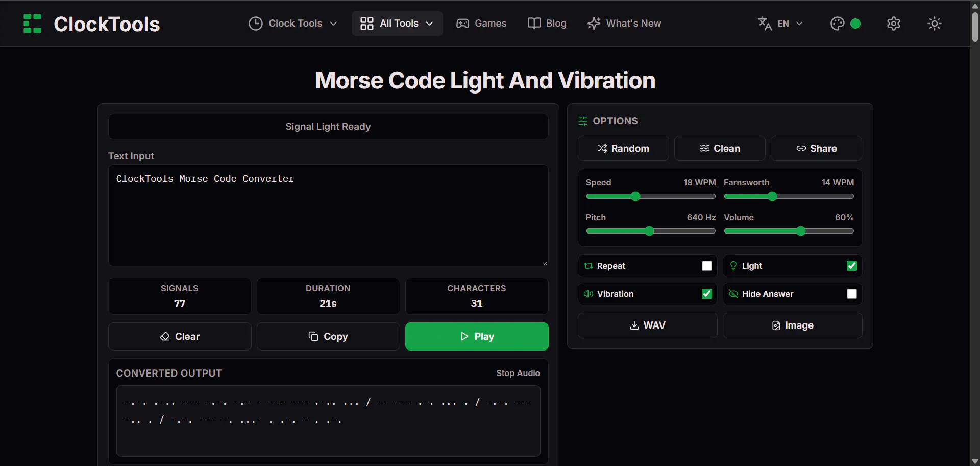
Task: Enable the Repeat checkbox
Action: pos(707,266)
